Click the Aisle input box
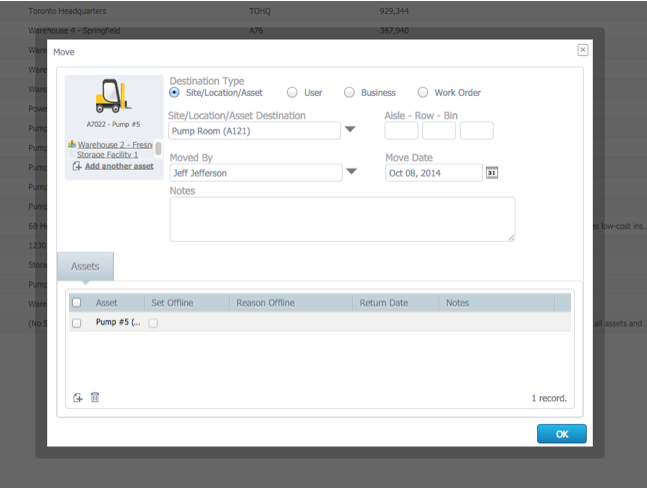 [x=401, y=131]
